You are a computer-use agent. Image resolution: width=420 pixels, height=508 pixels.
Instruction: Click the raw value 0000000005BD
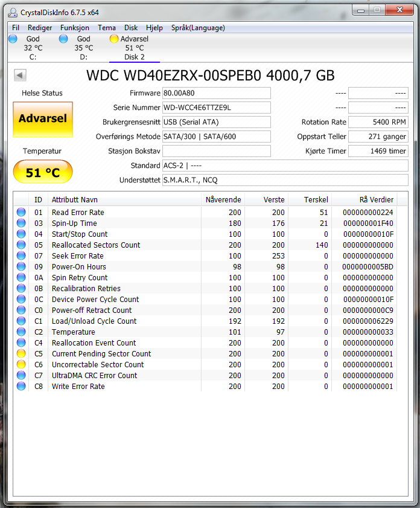[x=368, y=266]
